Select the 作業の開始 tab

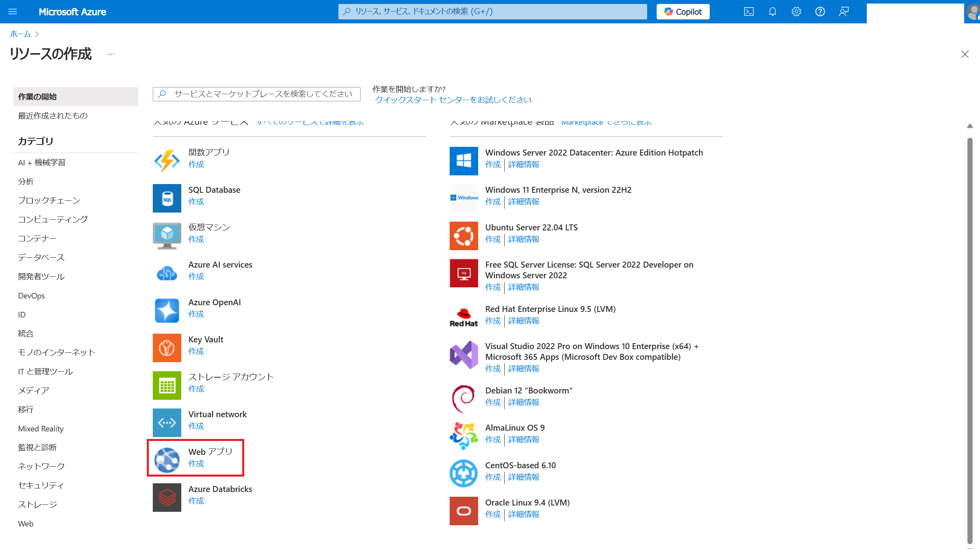(x=76, y=97)
